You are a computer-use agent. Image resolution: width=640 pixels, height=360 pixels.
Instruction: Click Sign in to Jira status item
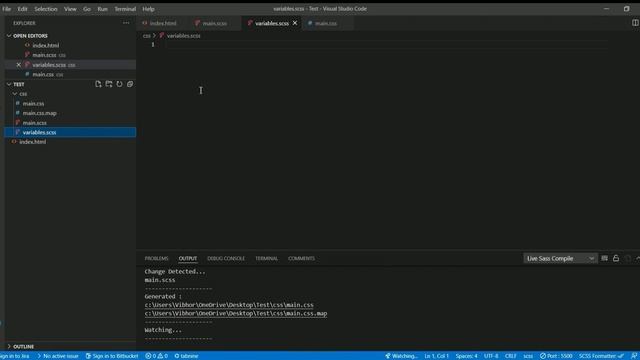[15, 356]
